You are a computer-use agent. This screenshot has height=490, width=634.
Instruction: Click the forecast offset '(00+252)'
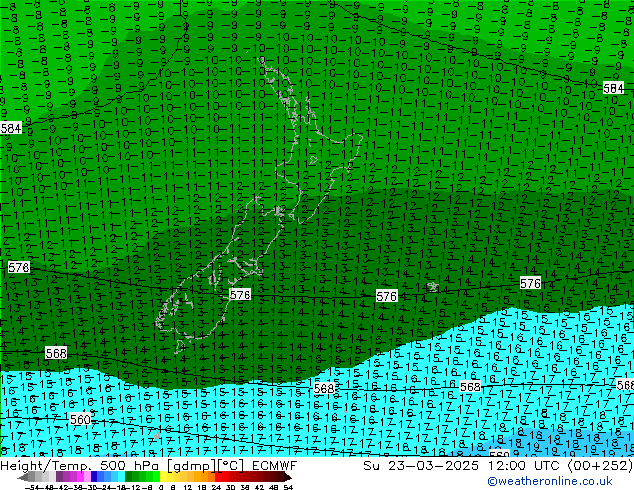pos(599,466)
